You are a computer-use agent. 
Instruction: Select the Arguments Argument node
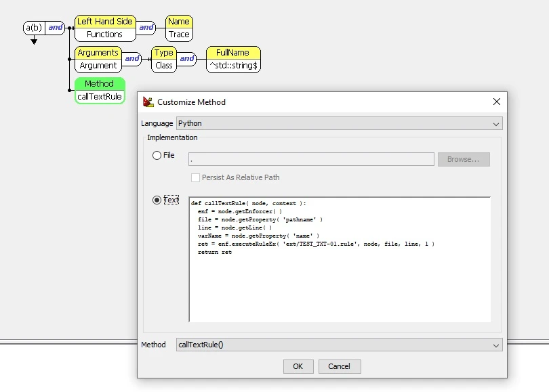[x=98, y=60]
